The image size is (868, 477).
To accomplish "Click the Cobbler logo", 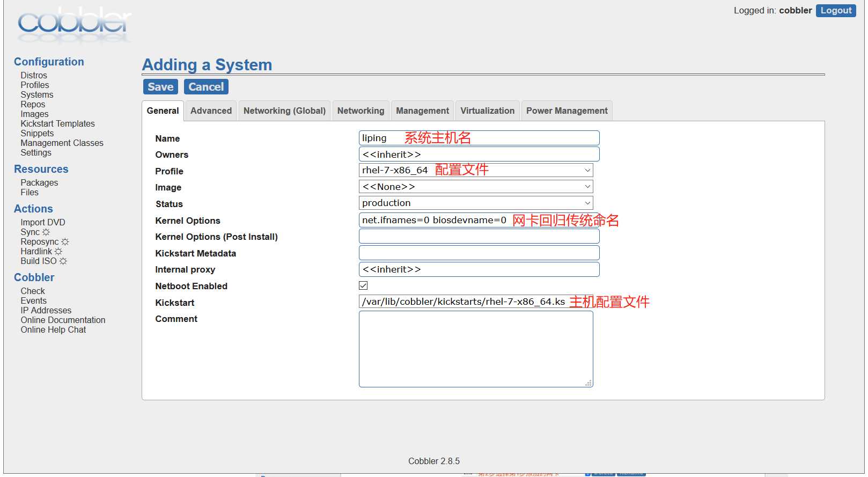I will tap(74, 25).
